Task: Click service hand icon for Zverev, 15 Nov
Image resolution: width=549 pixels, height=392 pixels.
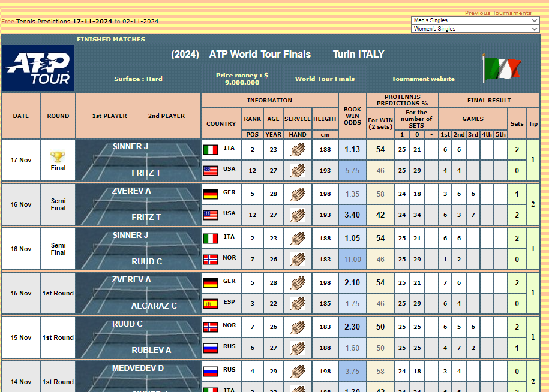Action: [x=297, y=283]
